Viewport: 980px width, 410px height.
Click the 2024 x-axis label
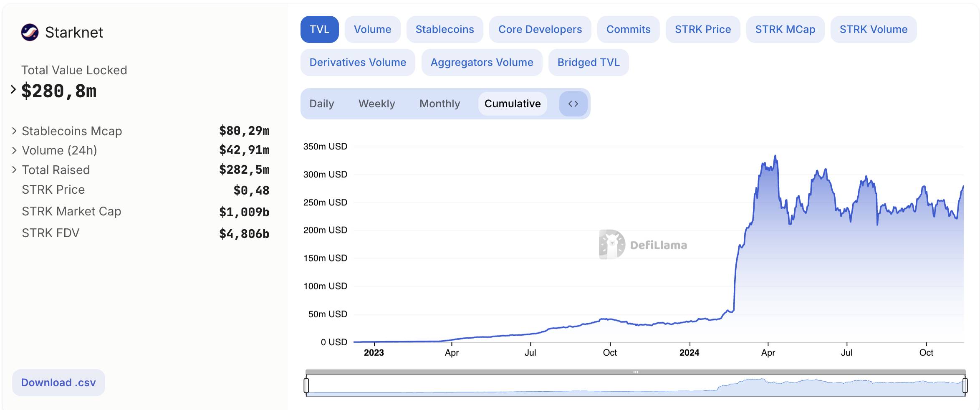(689, 352)
